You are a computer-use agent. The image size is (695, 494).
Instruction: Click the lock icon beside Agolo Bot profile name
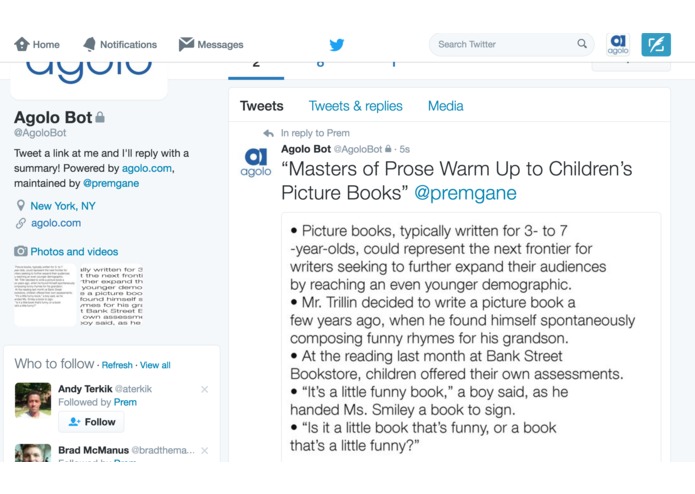pyautogui.click(x=100, y=117)
